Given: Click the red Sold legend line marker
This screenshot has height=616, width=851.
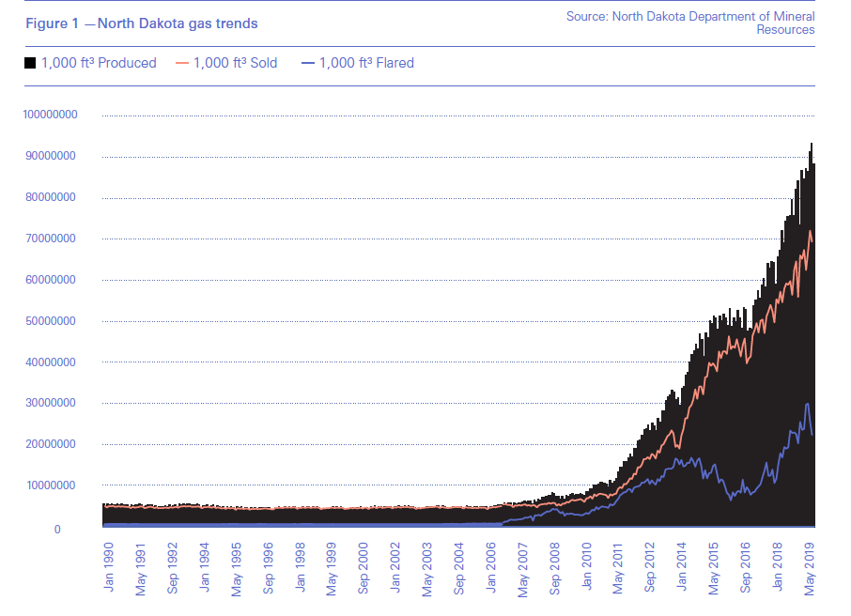Looking at the screenshot, I should 178,64.
